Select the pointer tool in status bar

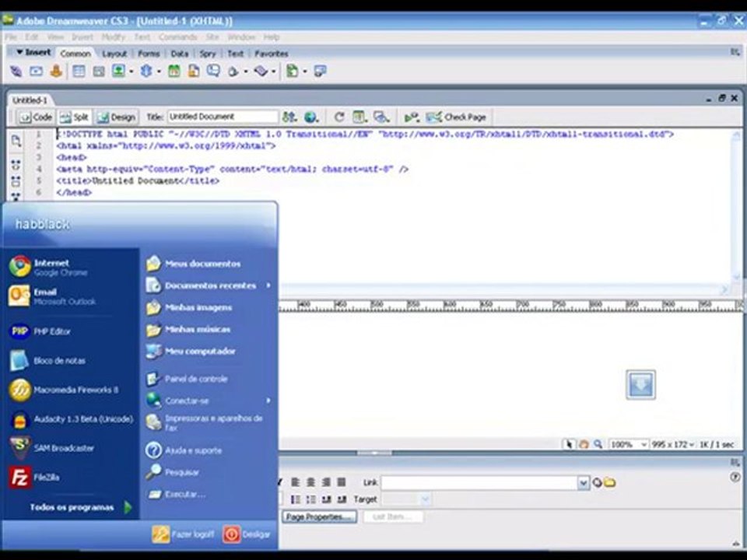coord(568,444)
